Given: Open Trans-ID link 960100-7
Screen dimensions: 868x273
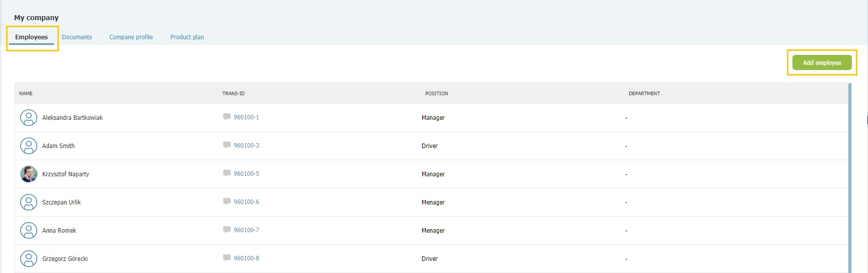Looking at the screenshot, I should click(x=246, y=230).
